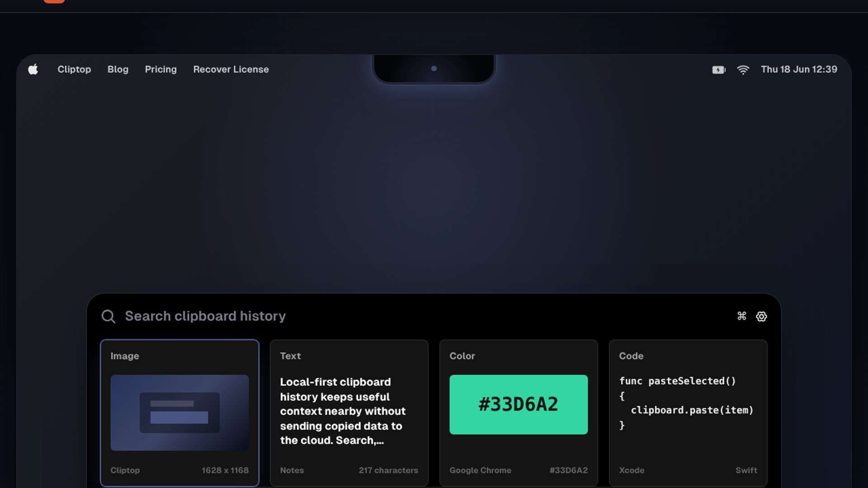Viewport: 868px width, 488px height.
Task: Click the Image card label
Action: (x=125, y=356)
